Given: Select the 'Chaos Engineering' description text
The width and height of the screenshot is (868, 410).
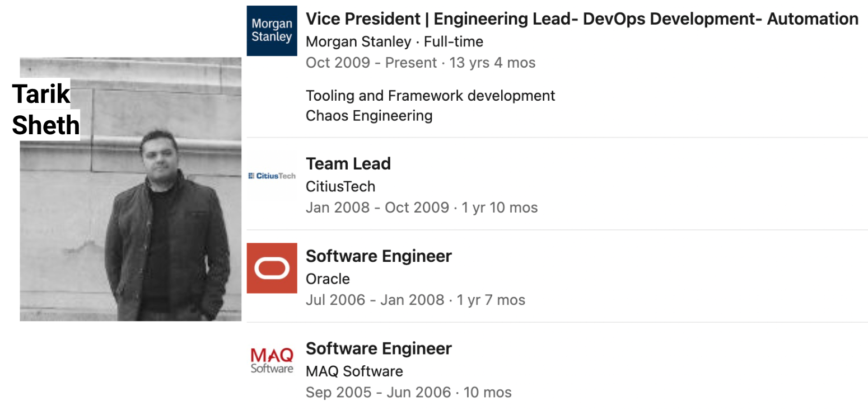Looking at the screenshot, I should 369,116.
